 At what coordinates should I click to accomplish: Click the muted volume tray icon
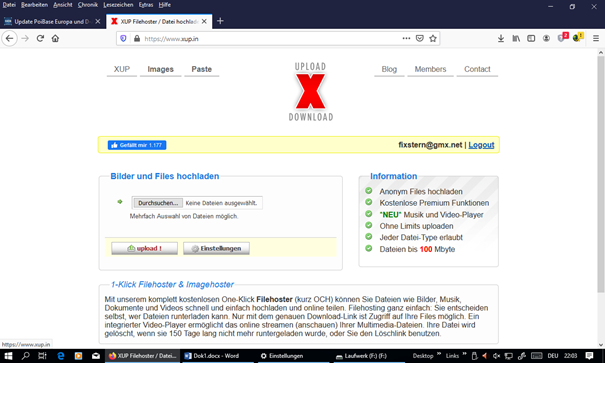pyautogui.click(x=497, y=356)
